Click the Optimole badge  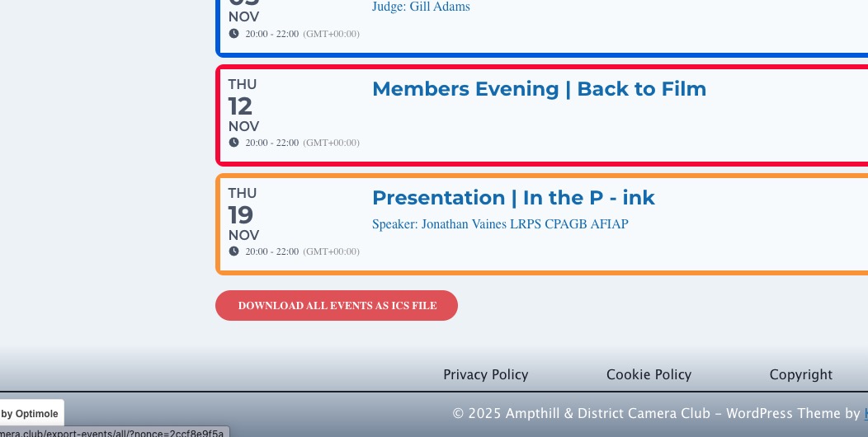click(30, 413)
